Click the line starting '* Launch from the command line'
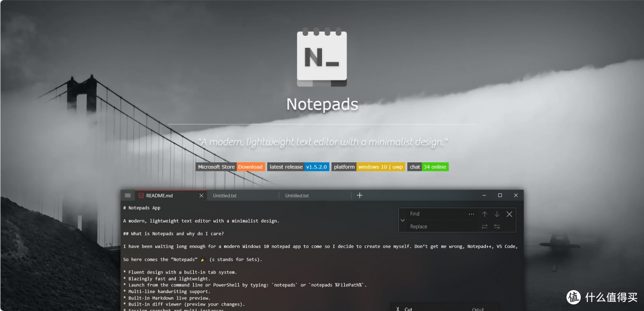644x311 pixels. (245, 285)
